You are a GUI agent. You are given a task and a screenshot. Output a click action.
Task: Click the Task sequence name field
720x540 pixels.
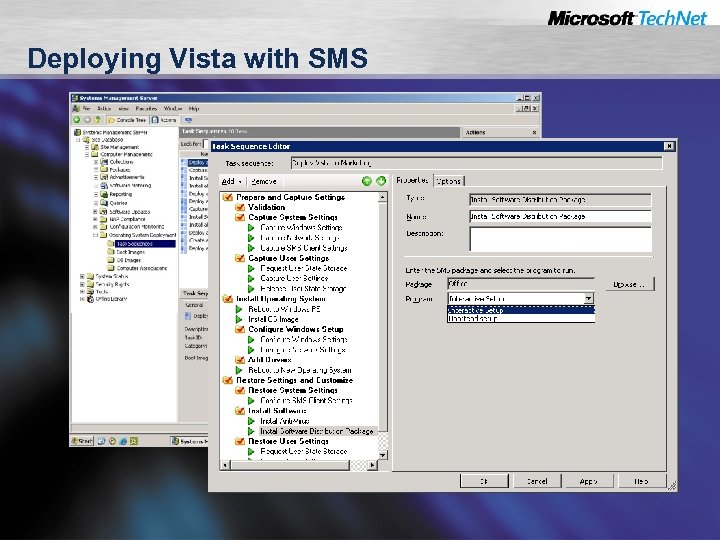click(477, 163)
